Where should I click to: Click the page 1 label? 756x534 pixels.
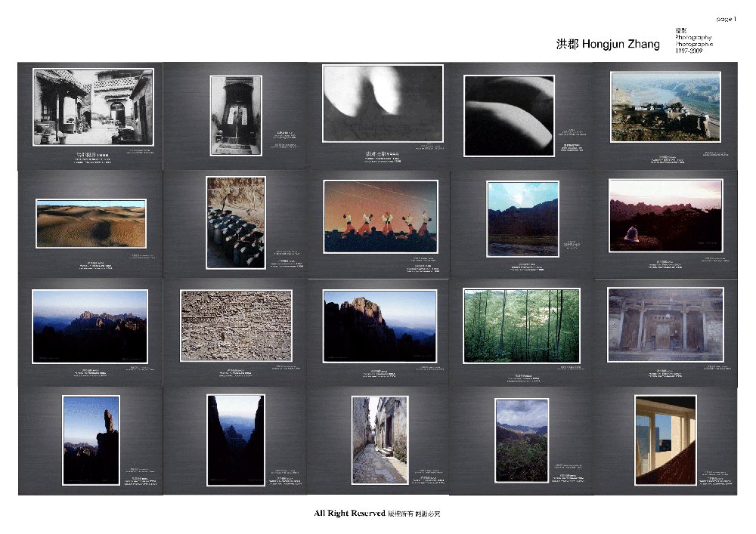(726, 18)
